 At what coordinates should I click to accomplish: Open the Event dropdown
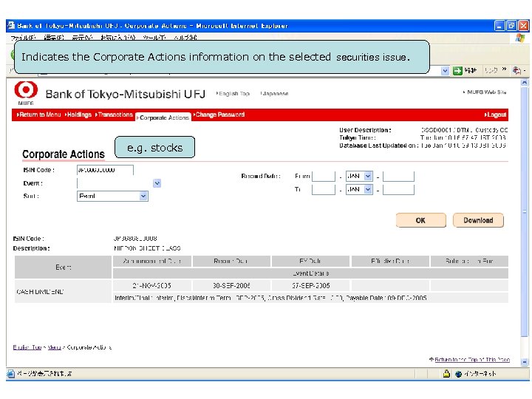(157, 183)
